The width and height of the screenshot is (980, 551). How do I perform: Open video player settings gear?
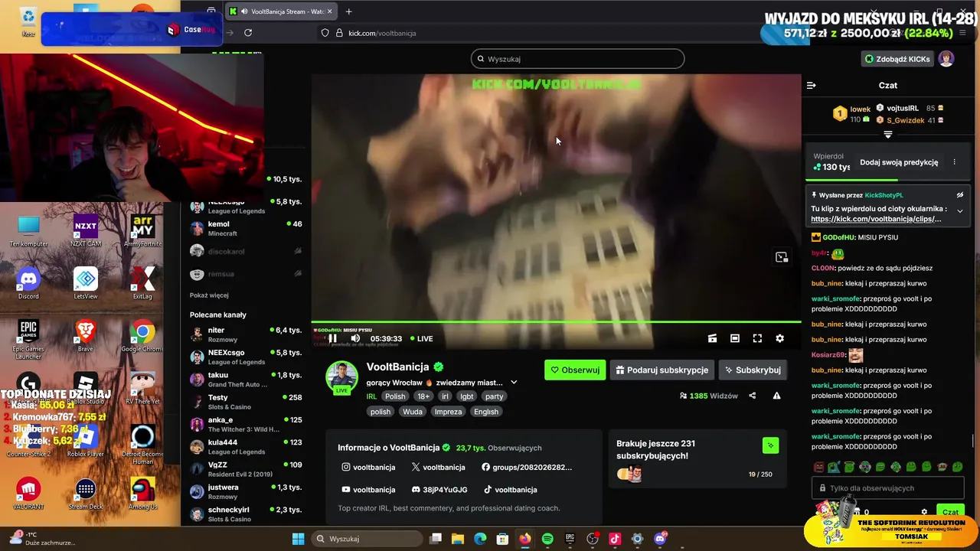tap(779, 338)
